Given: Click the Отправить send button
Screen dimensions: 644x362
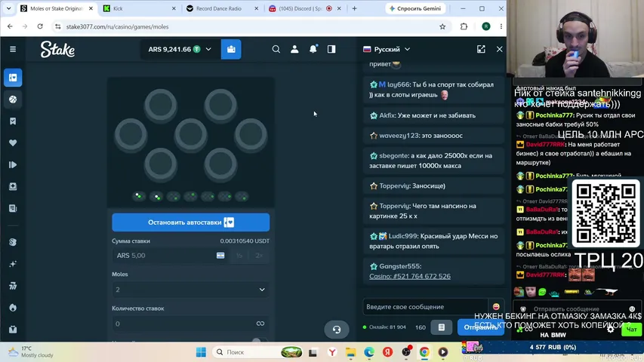Looking at the screenshot, I should click(480, 327).
